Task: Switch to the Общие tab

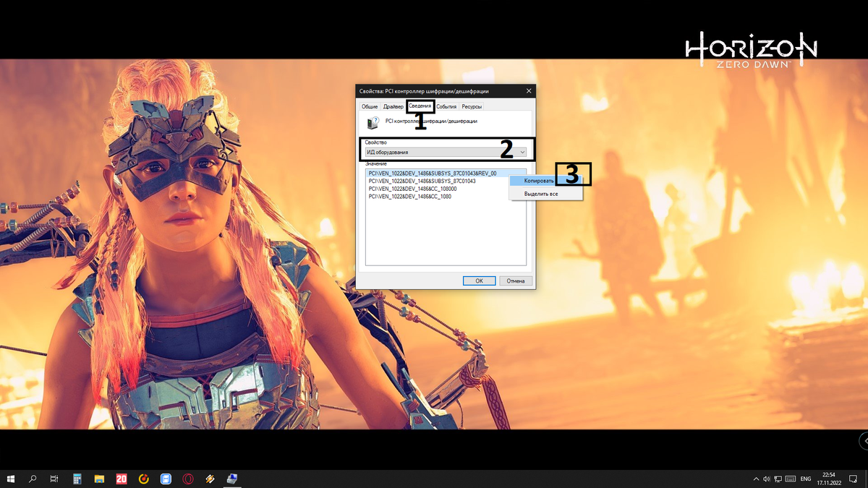Action: click(x=370, y=106)
